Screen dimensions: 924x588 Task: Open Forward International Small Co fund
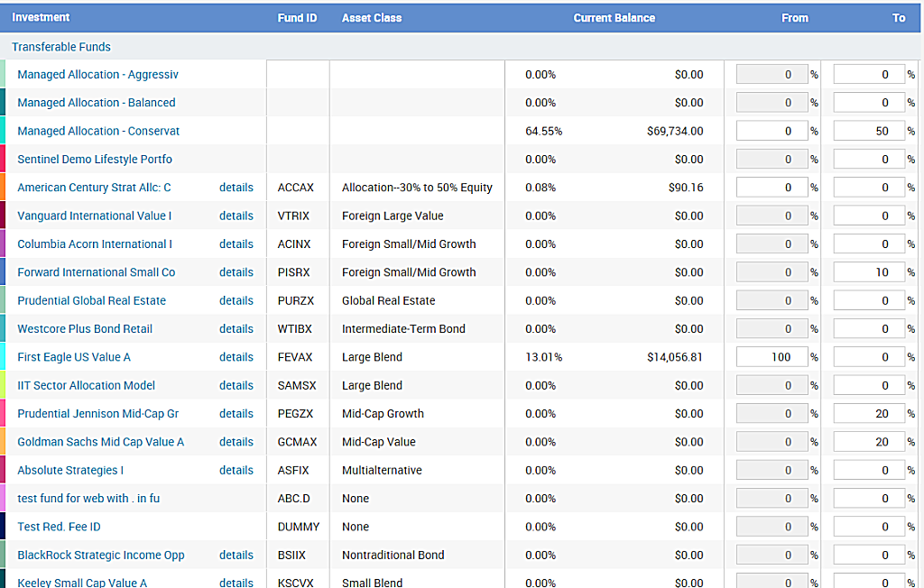pyautogui.click(x=97, y=272)
